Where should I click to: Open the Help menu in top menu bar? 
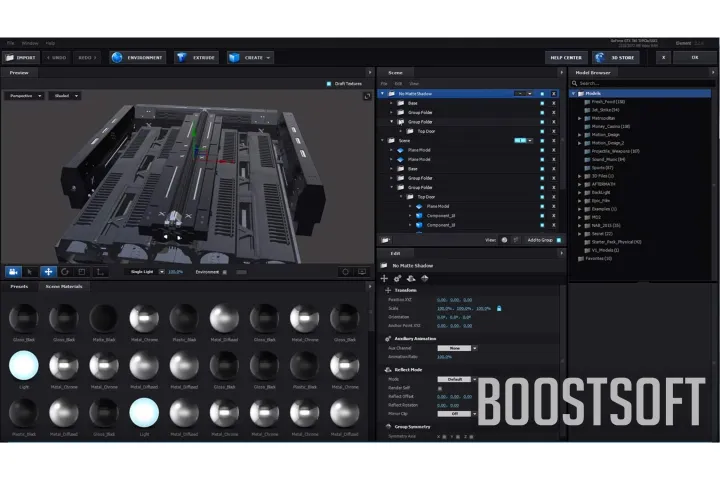point(50,43)
